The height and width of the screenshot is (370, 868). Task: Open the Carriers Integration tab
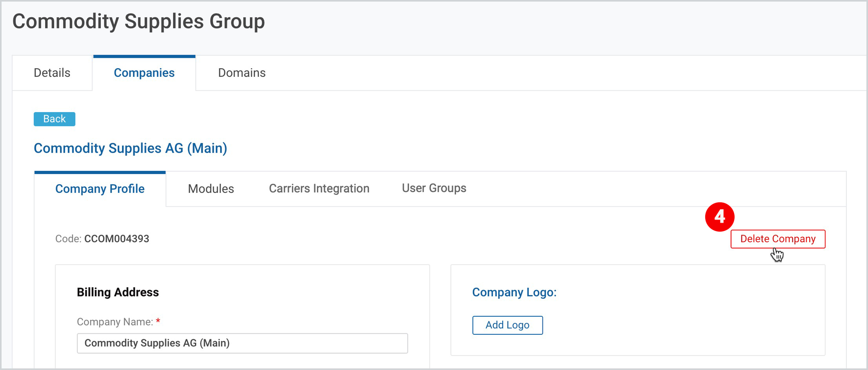click(x=319, y=188)
